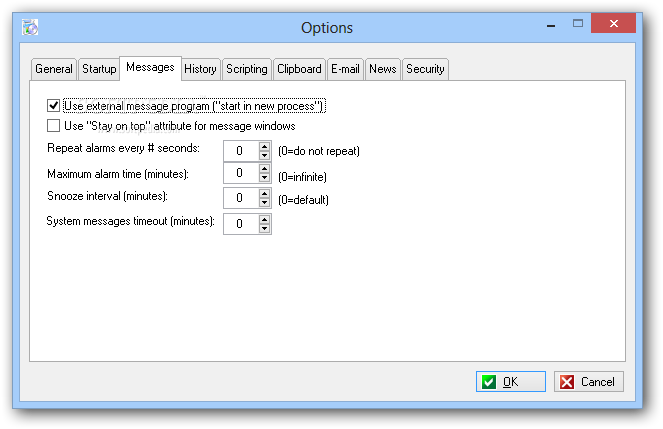Decrease System messages timeout minutes
This screenshot has height=429, width=663.
tap(265, 228)
